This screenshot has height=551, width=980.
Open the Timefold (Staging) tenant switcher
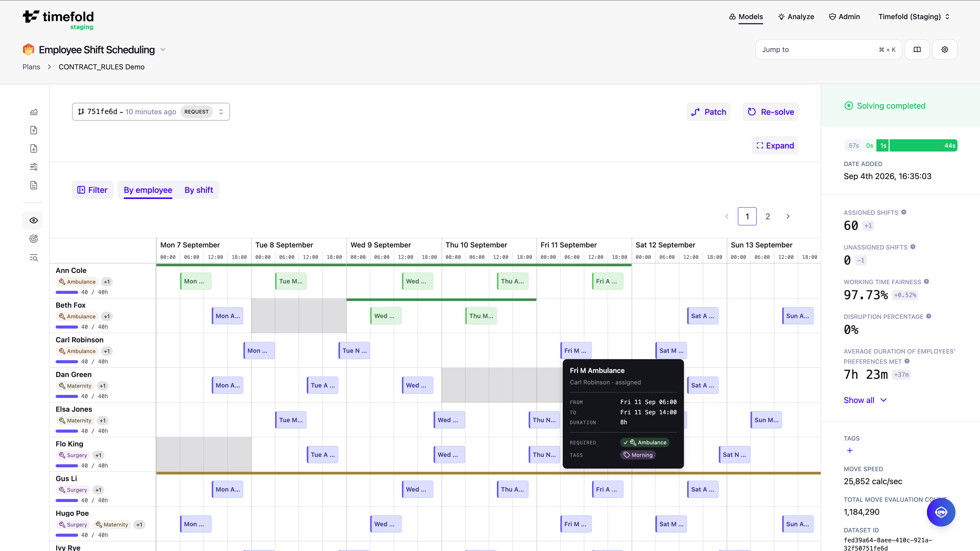914,17
